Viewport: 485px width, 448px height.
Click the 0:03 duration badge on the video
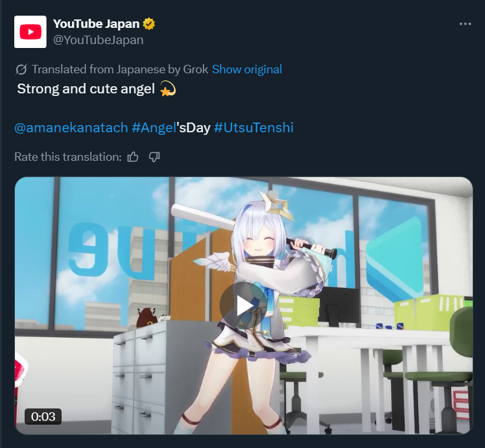pos(43,416)
